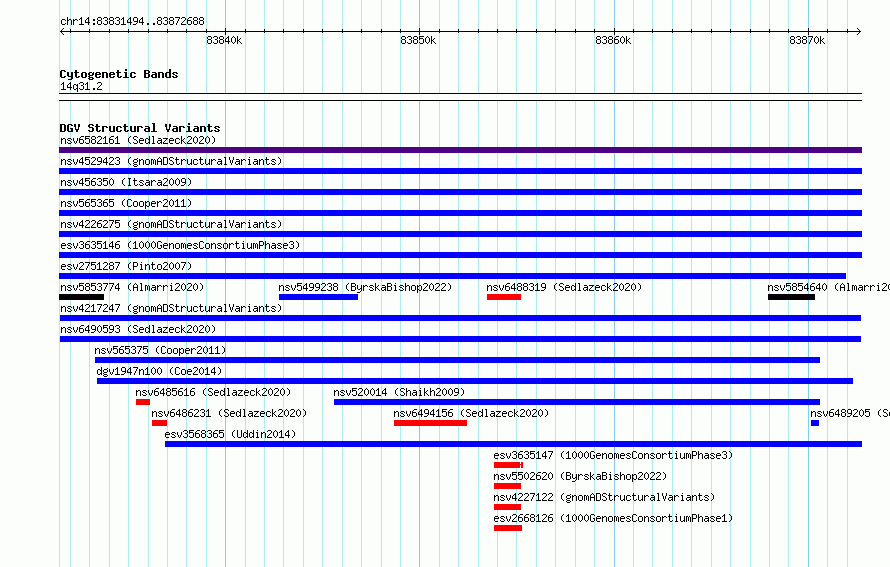Select esv3568365 (Uddin2014) label
890x567 pixels.
pos(230,434)
